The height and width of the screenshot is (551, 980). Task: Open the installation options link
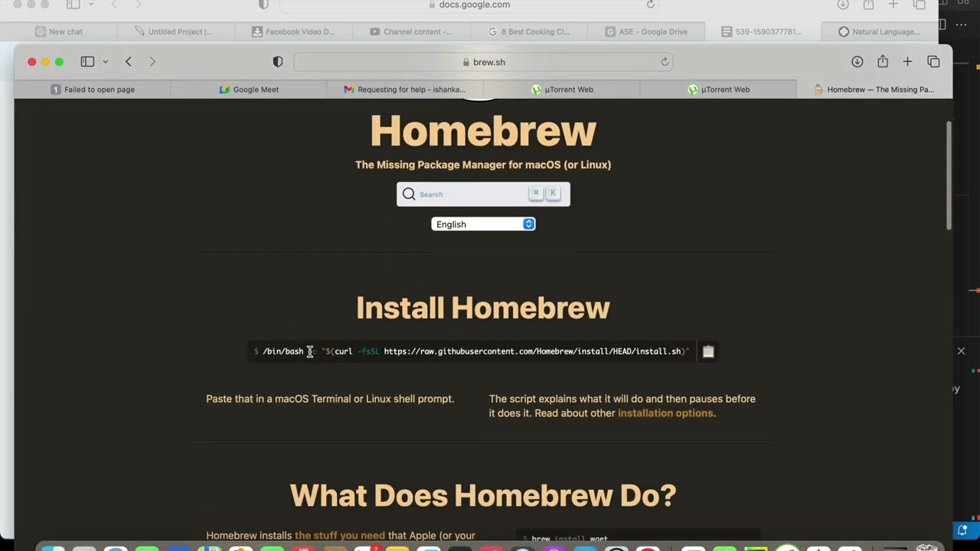pyautogui.click(x=665, y=413)
